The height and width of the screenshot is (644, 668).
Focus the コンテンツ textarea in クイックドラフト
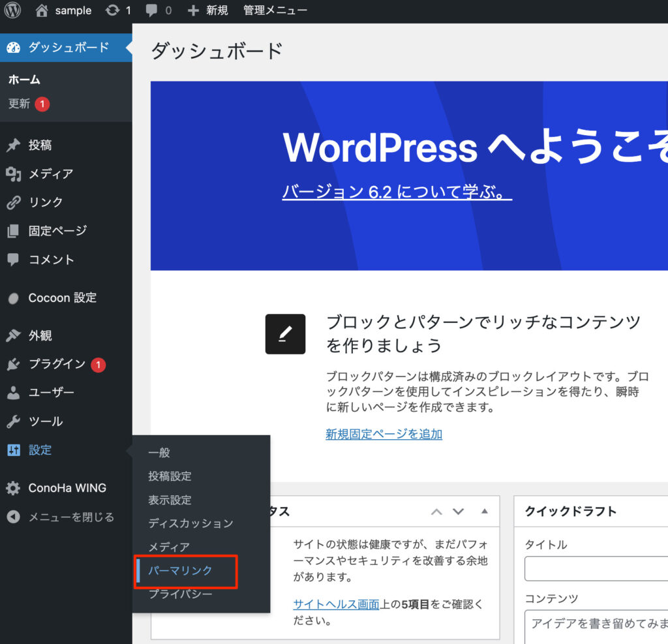(596, 627)
